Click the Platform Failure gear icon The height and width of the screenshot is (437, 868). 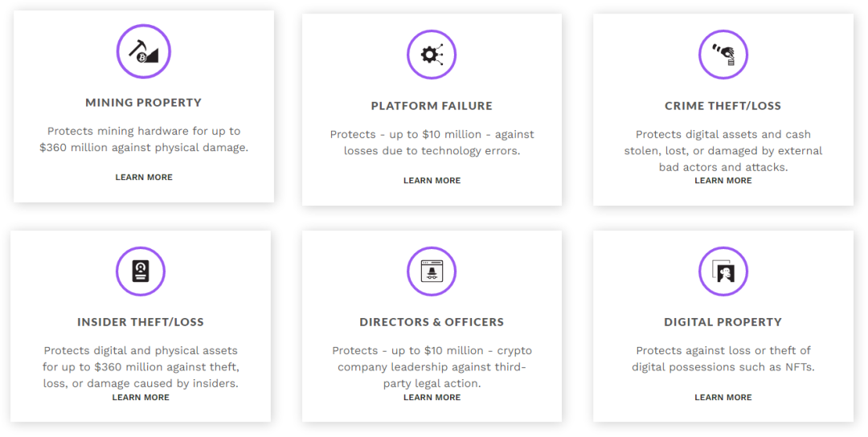(432, 55)
